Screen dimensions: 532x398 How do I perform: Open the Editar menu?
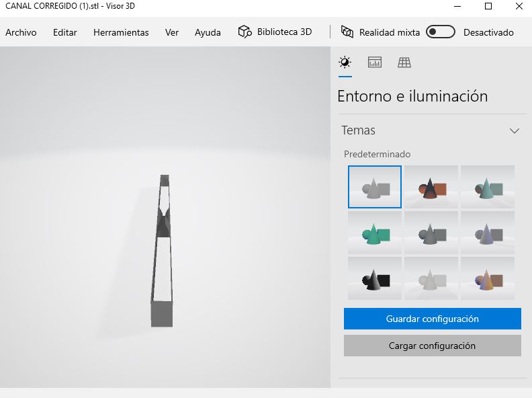pyautogui.click(x=64, y=32)
